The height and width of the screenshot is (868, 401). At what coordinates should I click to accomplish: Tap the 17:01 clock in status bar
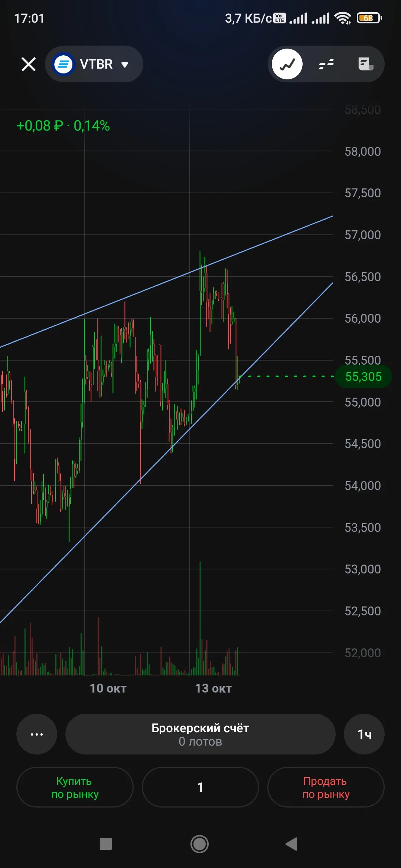(29, 18)
